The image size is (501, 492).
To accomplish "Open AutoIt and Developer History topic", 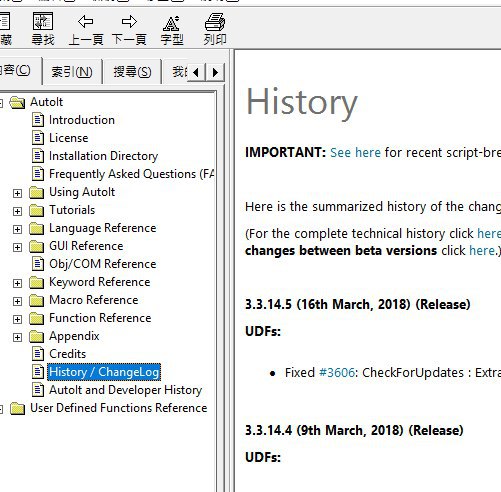I will click(x=125, y=390).
